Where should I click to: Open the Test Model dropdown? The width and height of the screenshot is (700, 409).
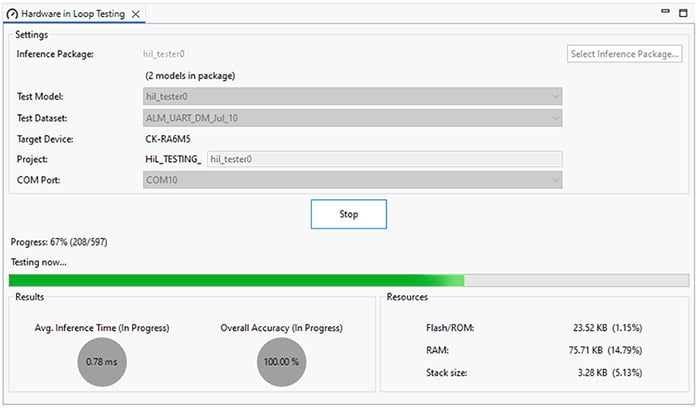click(x=352, y=97)
